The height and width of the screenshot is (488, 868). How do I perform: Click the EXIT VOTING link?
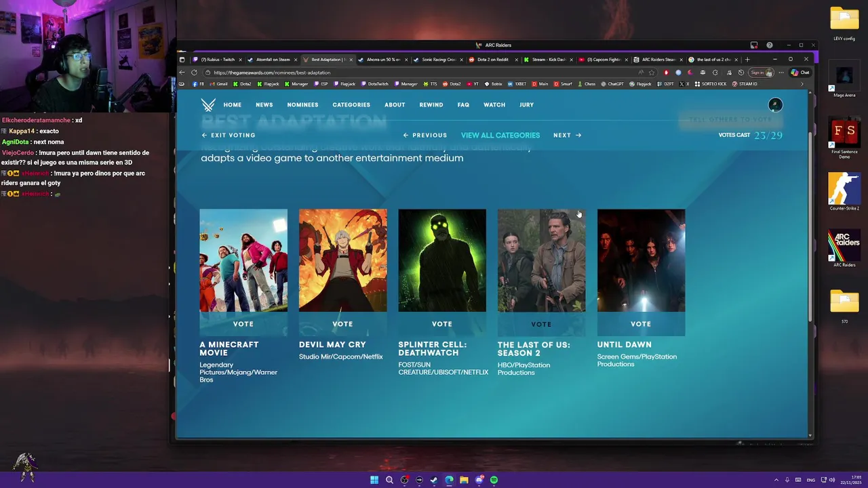click(229, 135)
